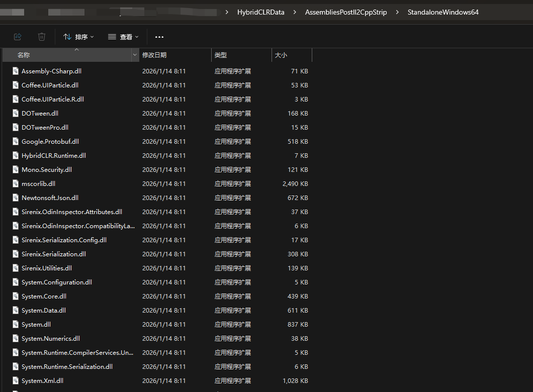Select the System.Runtime.CompilerServices.Un... file name
The image size is (533, 392).
[x=77, y=353]
